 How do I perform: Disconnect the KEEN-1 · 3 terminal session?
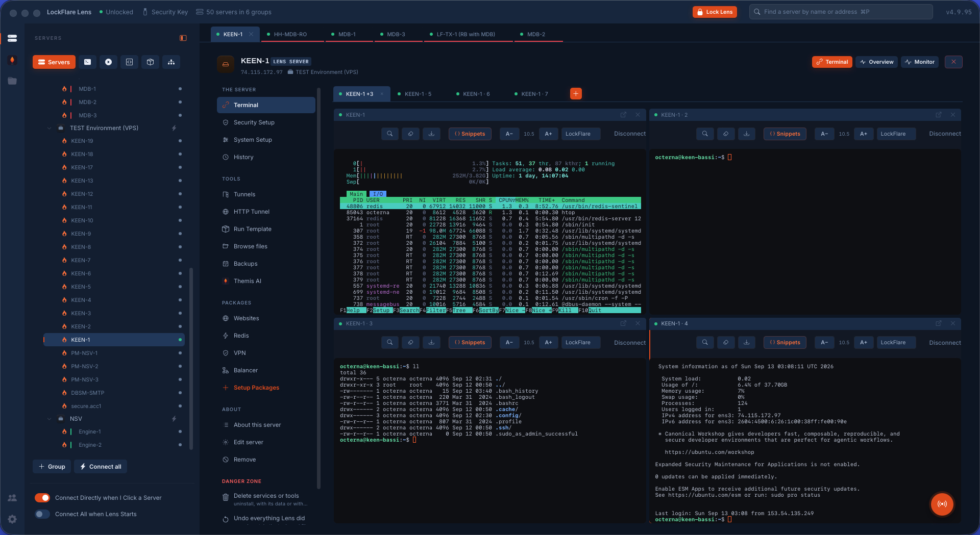tap(629, 342)
